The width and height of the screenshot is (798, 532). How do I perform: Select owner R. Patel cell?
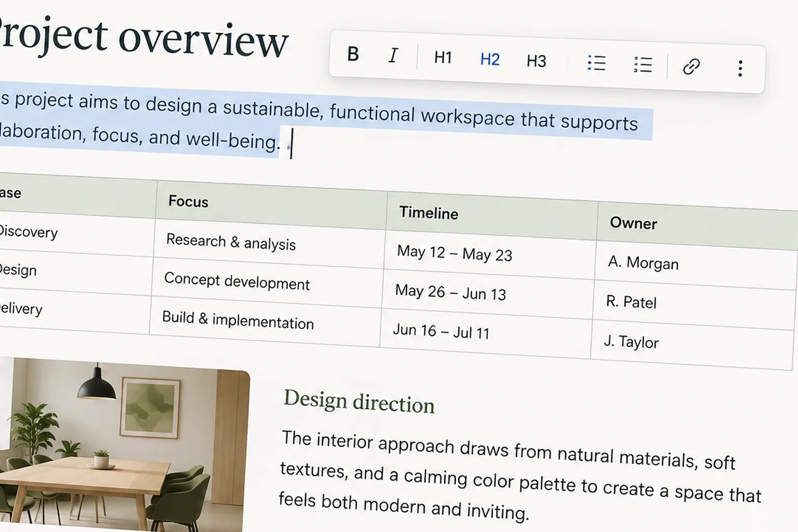(694, 304)
